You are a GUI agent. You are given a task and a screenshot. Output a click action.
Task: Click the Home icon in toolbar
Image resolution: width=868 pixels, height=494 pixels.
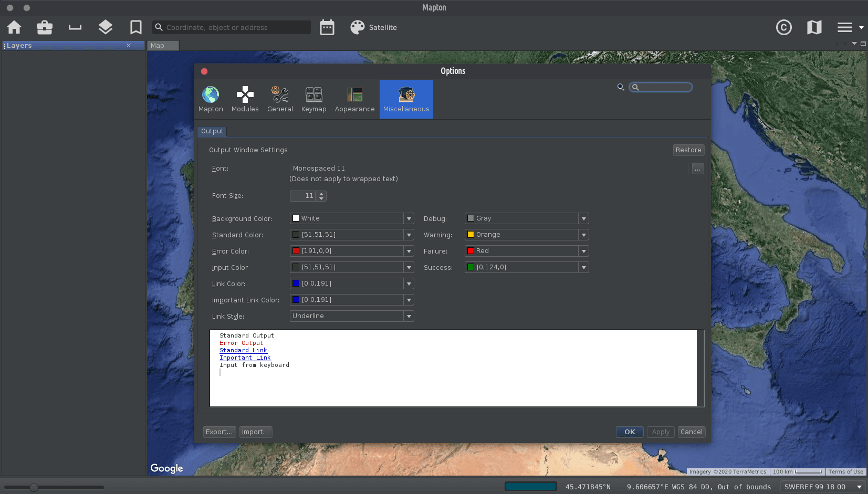point(14,27)
